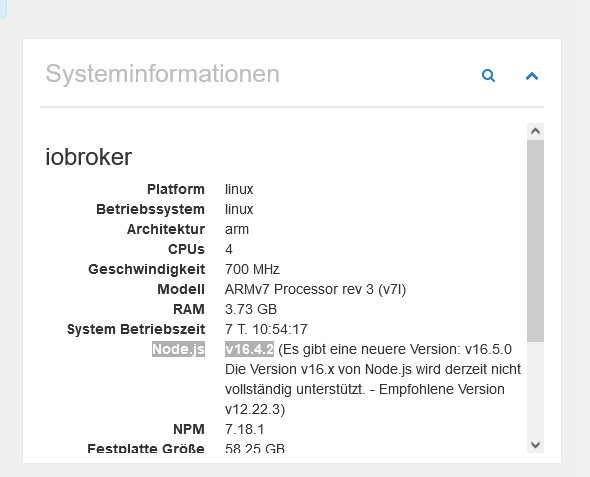The height and width of the screenshot is (477, 590).
Task: Click the scrollbar down arrow
Action: [535, 445]
